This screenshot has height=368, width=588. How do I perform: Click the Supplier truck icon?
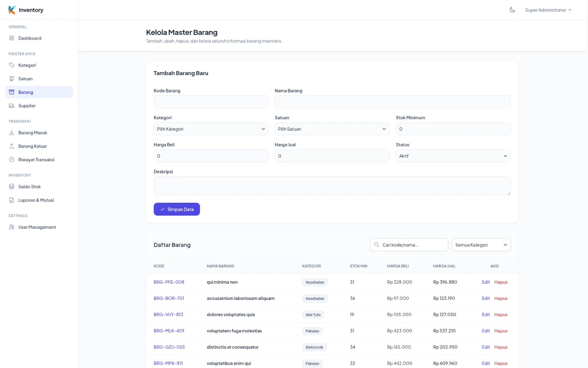pos(12,106)
